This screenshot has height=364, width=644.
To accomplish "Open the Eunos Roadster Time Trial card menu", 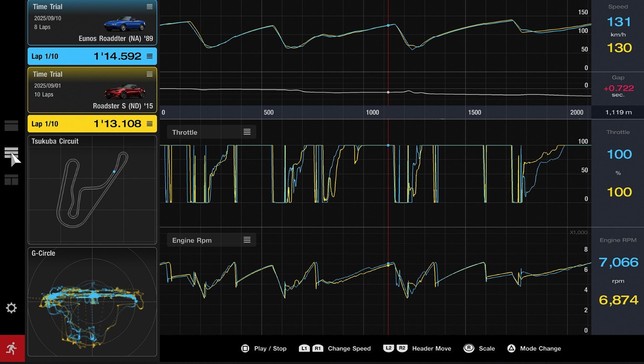I will point(149,7).
